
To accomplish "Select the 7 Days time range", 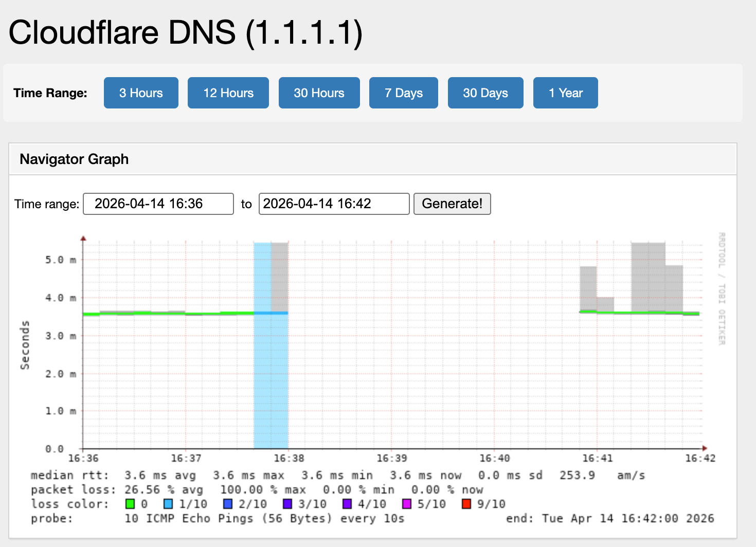I will point(403,93).
